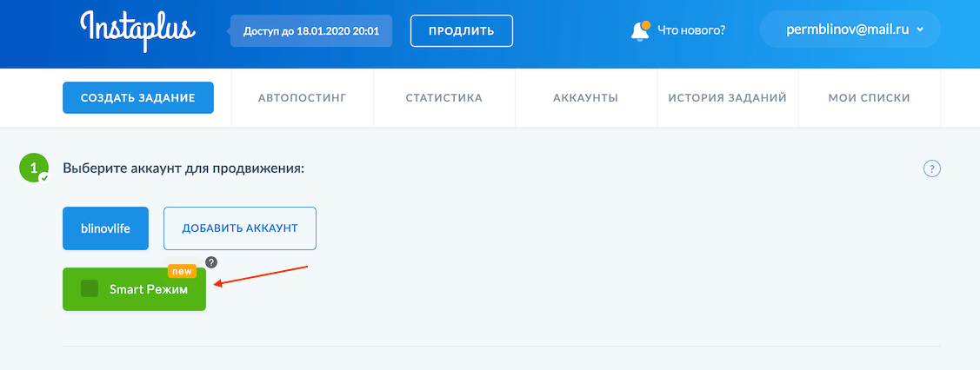The image size is (980, 370).
Task: Enable the Smart Режим checkbox
Action: (90, 289)
